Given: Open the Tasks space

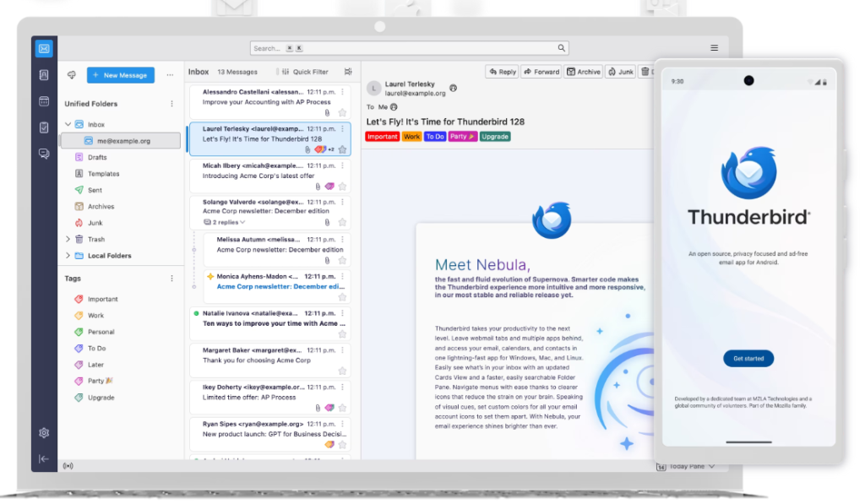Looking at the screenshot, I should [44, 127].
